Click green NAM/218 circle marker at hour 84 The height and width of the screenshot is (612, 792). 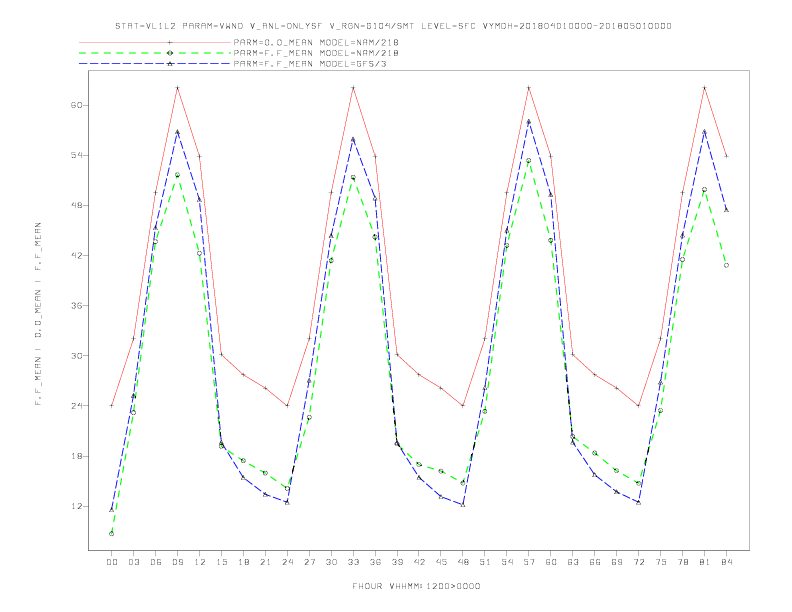(x=726, y=265)
